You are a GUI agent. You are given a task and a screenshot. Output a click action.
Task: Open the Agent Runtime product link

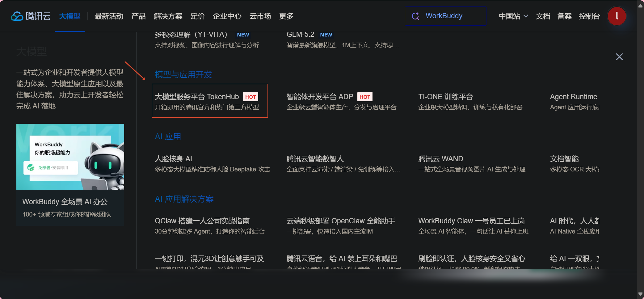click(x=574, y=97)
